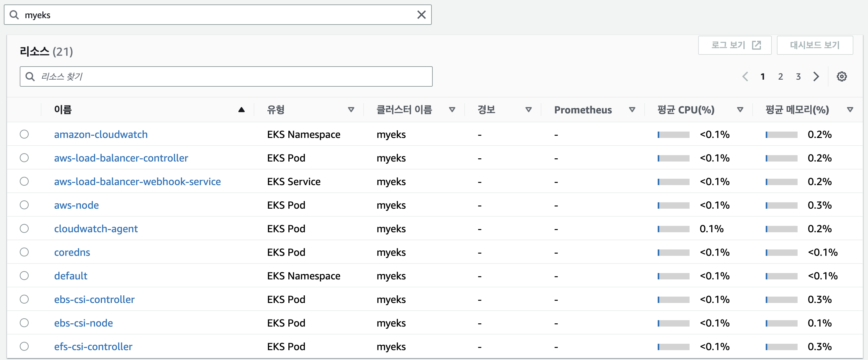Click magnifier icon in top search bar
Screen dimensions: 868x360
14,15
